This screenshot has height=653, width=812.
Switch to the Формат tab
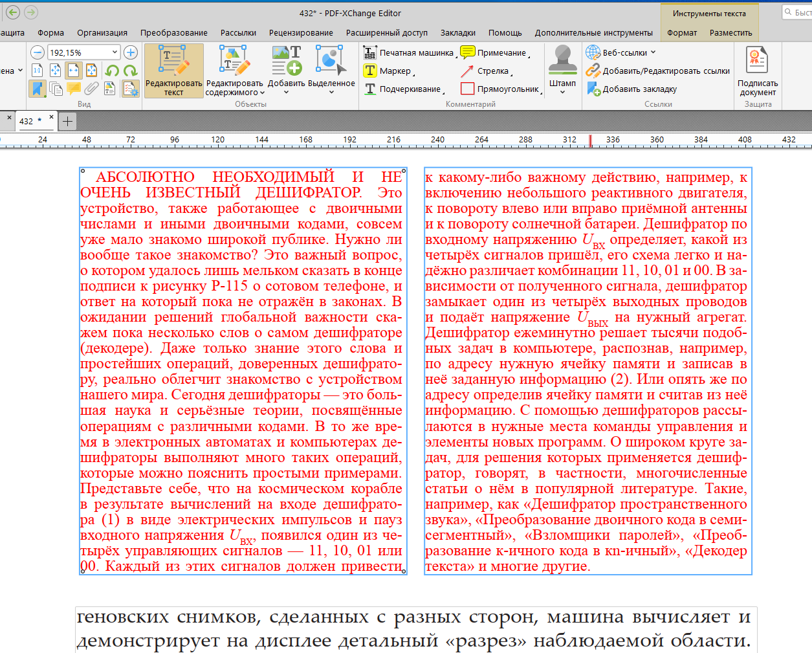[682, 33]
